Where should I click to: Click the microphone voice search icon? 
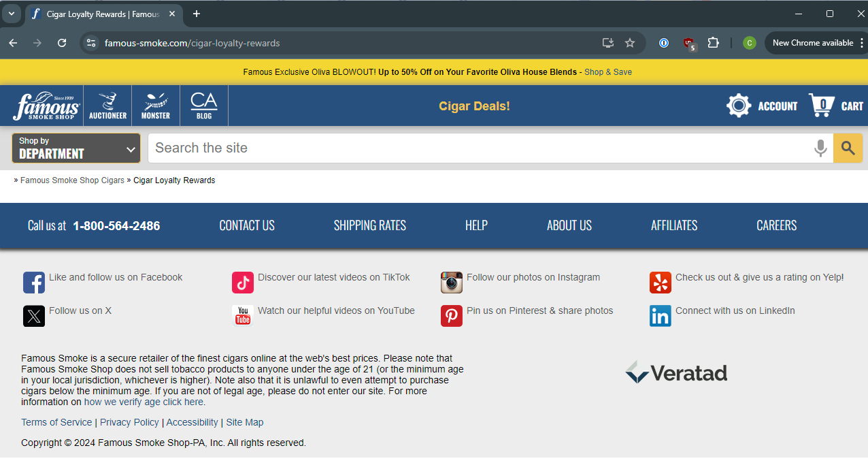click(820, 148)
